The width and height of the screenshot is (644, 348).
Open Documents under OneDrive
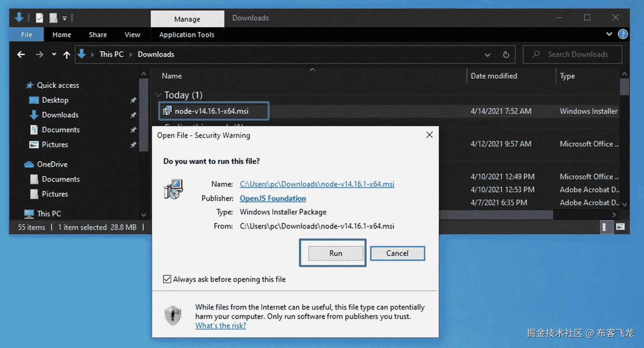[x=61, y=179]
